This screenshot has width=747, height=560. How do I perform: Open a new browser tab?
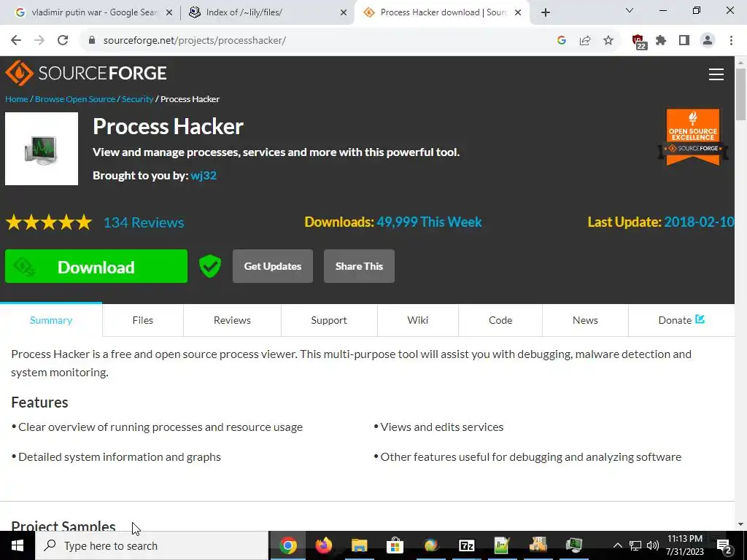546,13
